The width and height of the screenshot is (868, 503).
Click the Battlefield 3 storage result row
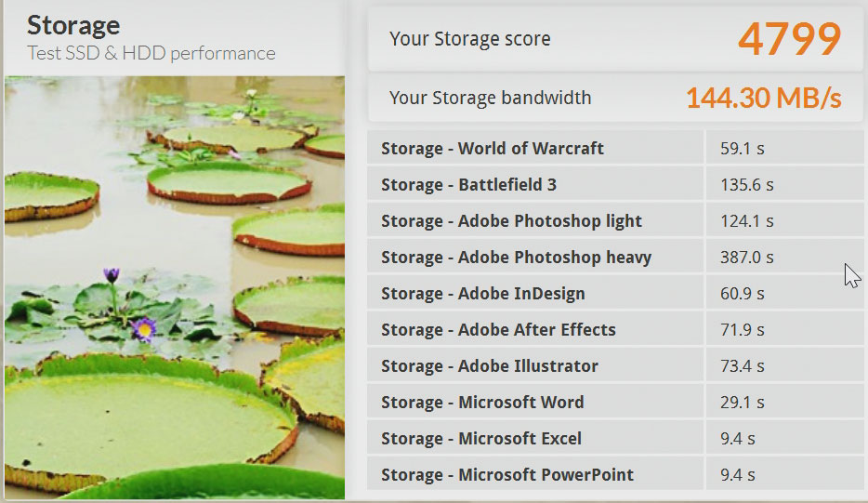click(x=468, y=185)
